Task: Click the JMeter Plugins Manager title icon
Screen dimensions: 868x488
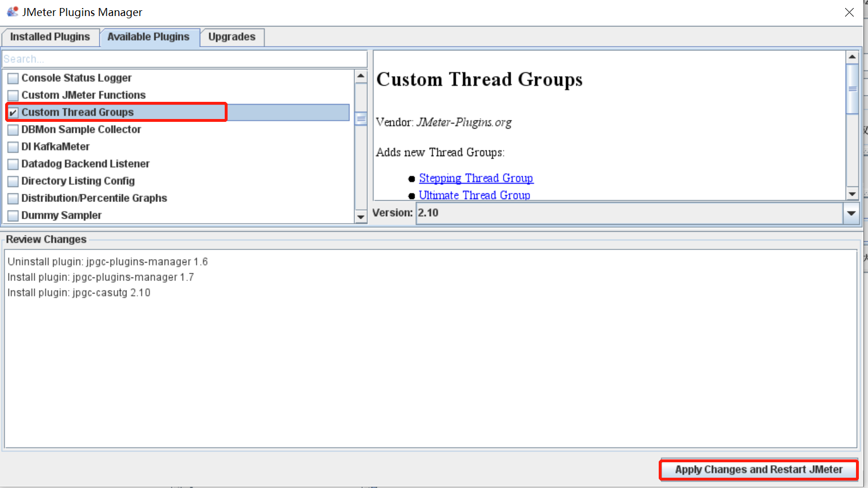Action: 12,11
